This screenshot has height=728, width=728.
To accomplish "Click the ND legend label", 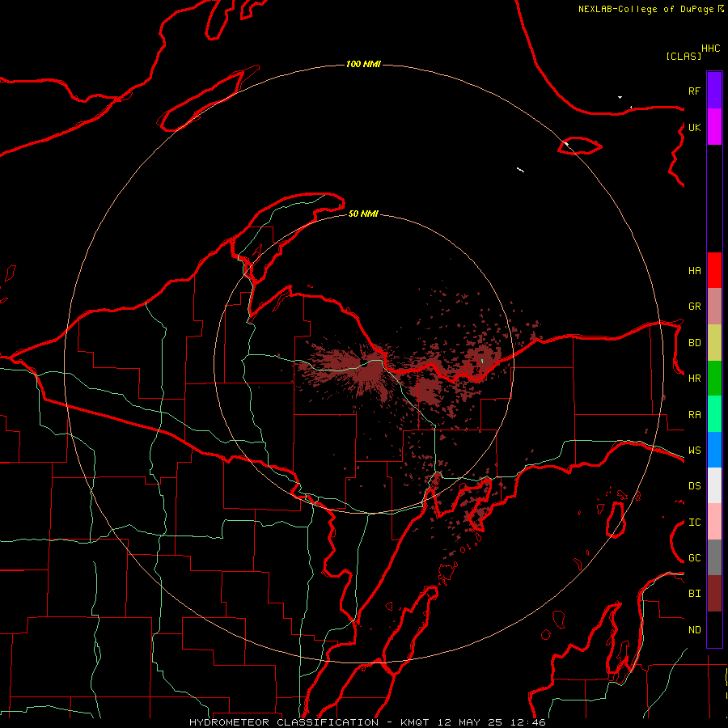I will coord(694,630).
